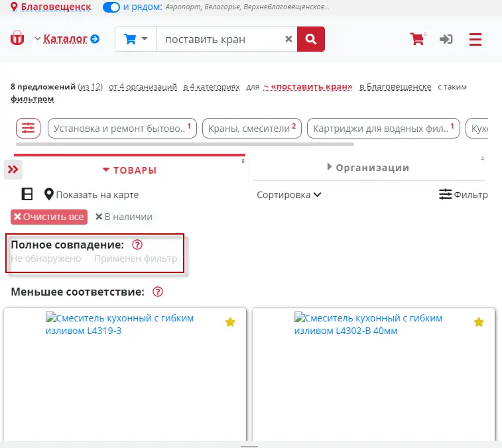Click Очистить все button
The image size is (502, 448).
point(49,217)
